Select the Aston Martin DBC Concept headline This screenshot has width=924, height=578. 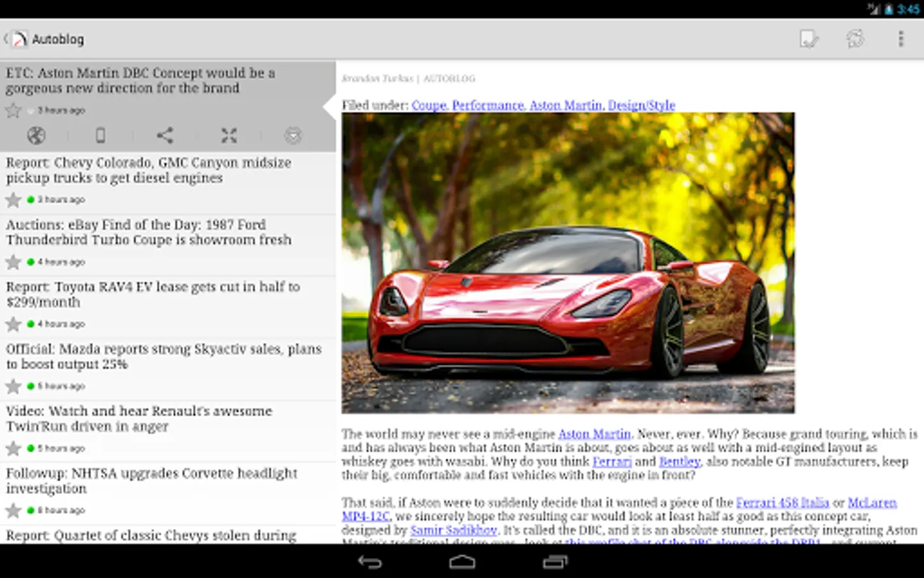(x=141, y=80)
